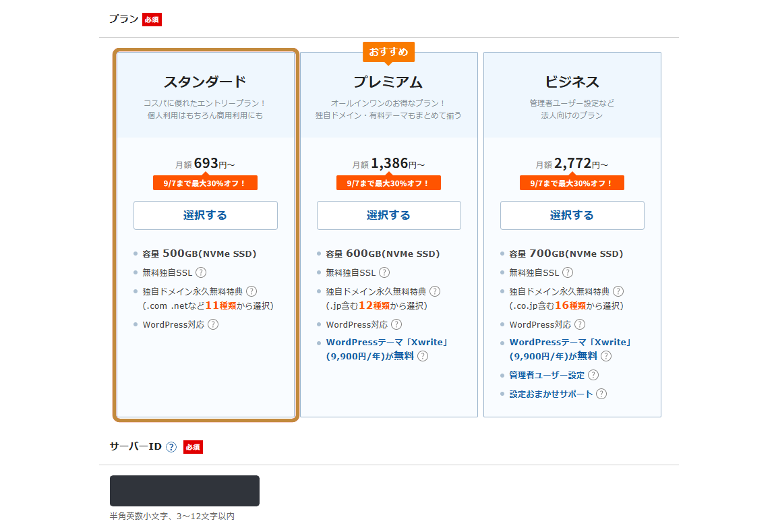Open help for プレミアム Xwrite theme offer
This screenshot has width=774, height=532.
click(423, 356)
